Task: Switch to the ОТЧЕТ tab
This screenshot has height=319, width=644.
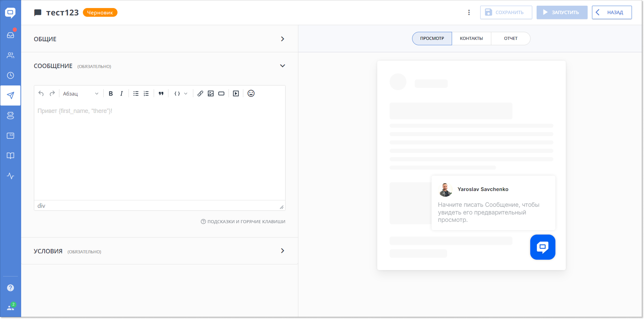Action: pyautogui.click(x=510, y=39)
